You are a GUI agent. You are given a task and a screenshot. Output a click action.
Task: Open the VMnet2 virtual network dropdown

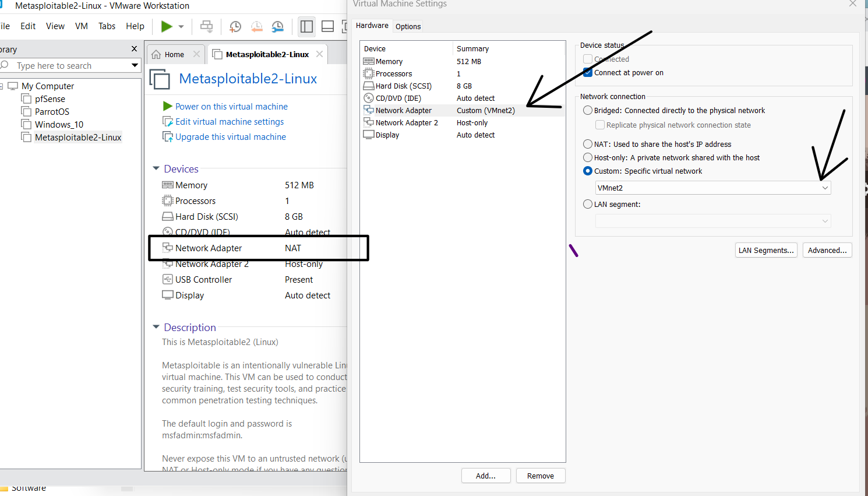click(713, 188)
